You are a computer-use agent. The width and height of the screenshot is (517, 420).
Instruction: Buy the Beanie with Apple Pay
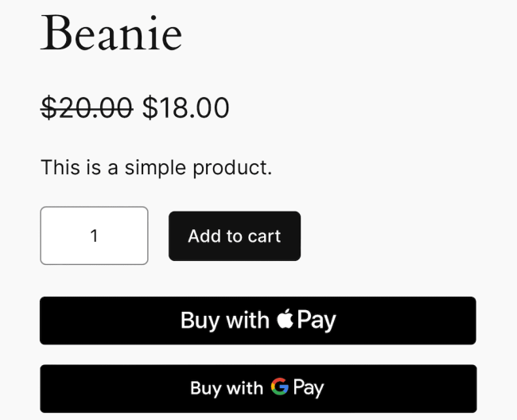point(258,321)
